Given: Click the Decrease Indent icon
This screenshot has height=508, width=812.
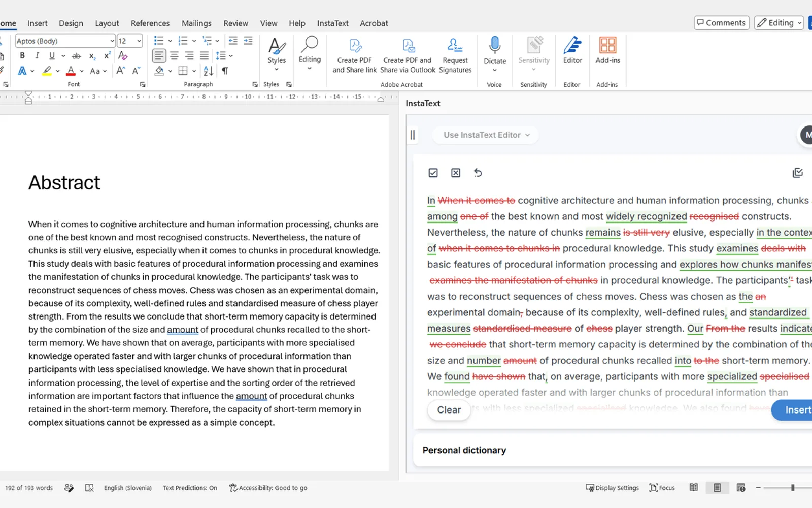Looking at the screenshot, I should point(233,41).
